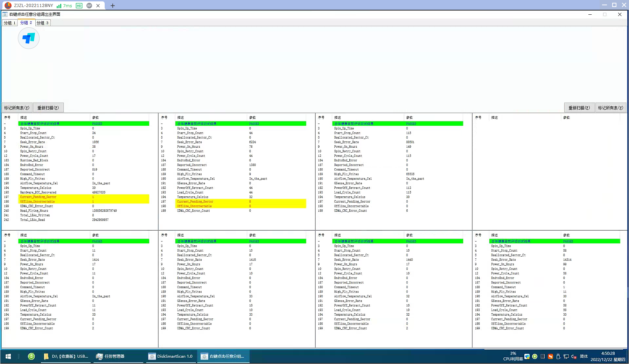Click right 重新扫描(R) button
629x364 pixels.
[x=579, y=108]
